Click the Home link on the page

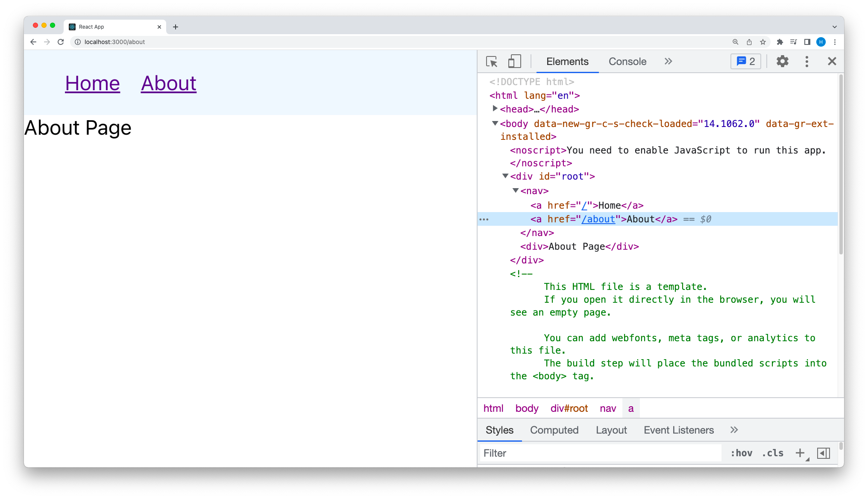click(x=92, y=83)
